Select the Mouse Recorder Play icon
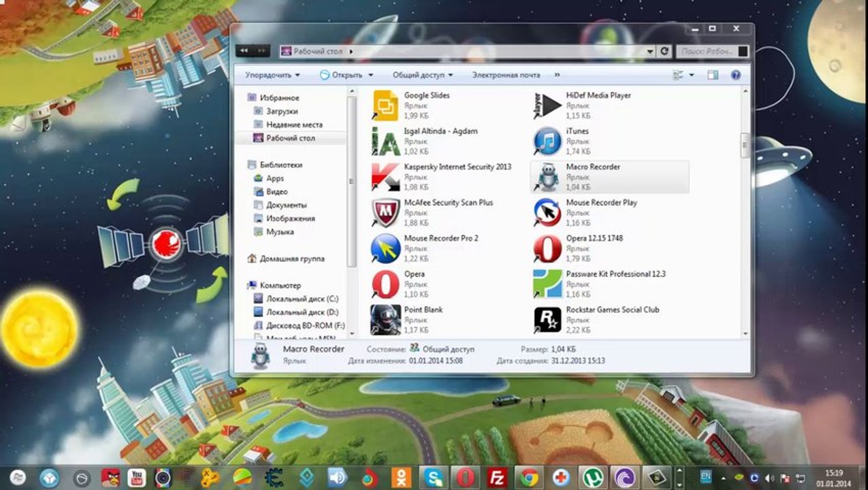The height and width of the screenshot is (490, 868). 547,213
